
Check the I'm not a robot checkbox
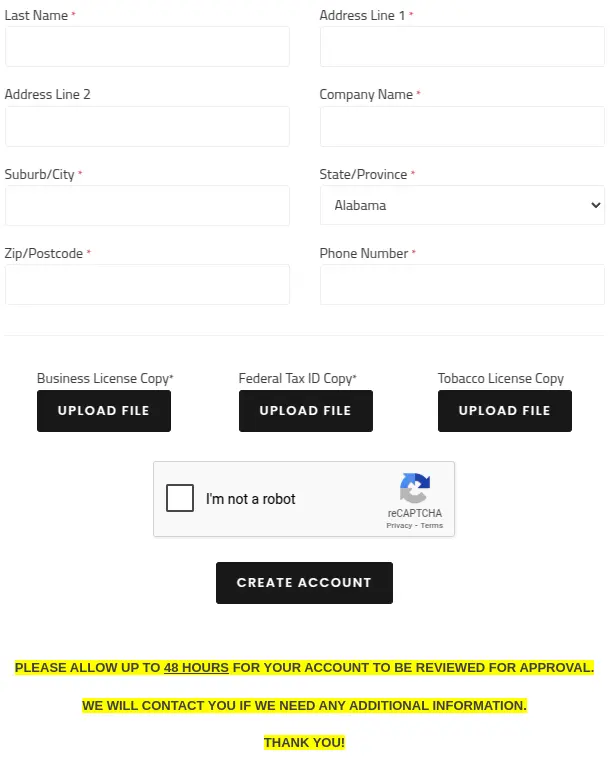tap(180, 498)
